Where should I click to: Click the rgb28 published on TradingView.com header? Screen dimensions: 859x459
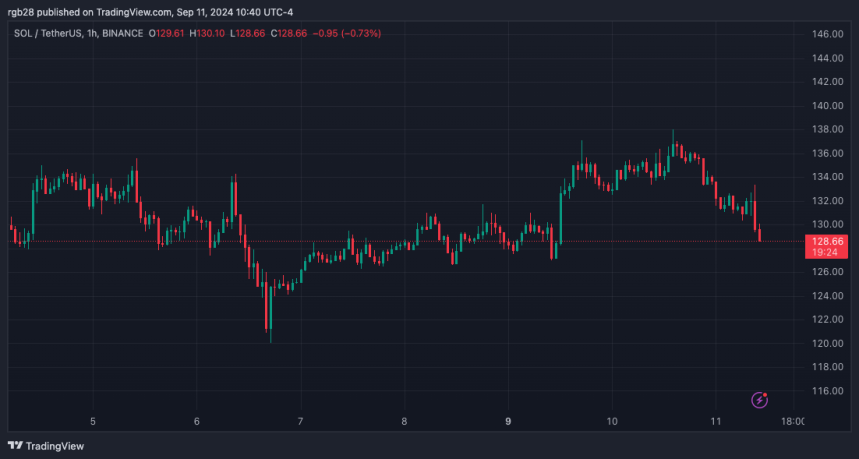[130, 12]
